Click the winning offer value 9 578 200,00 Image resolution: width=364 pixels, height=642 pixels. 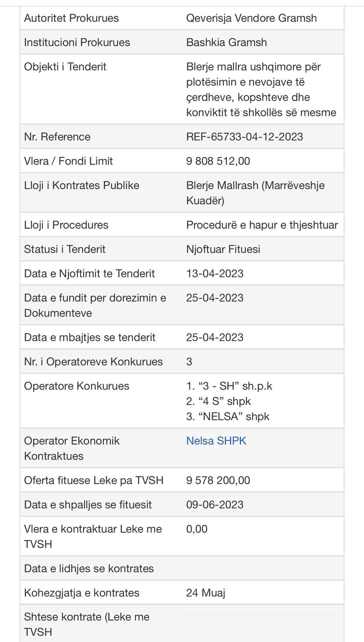click(x=218, y=480)
